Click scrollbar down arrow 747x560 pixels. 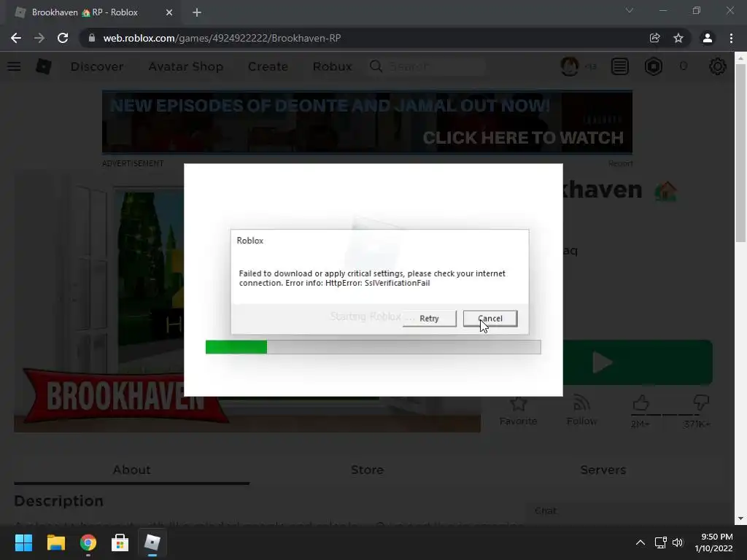pyautogui.click(x=740, y=518)
